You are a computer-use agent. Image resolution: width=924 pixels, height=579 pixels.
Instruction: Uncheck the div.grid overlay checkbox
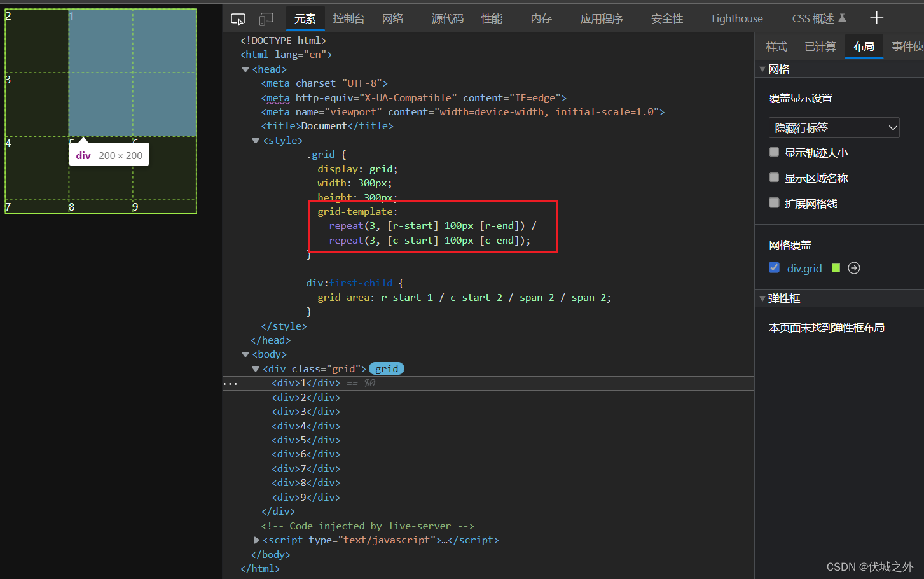pos(774,268)
